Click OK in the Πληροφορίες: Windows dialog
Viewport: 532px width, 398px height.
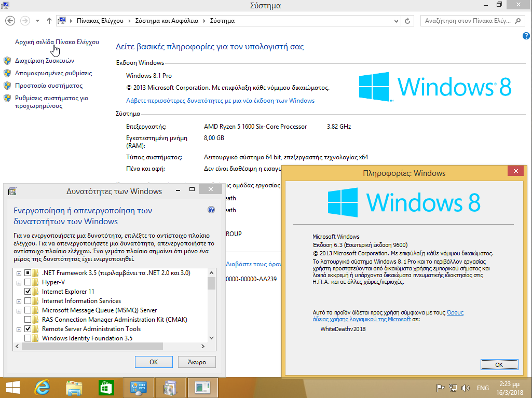pos(499,365)
